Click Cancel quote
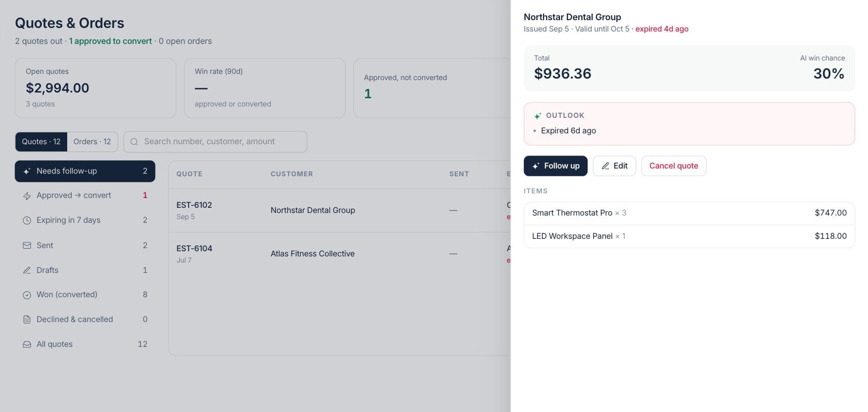 coord(674,166)
